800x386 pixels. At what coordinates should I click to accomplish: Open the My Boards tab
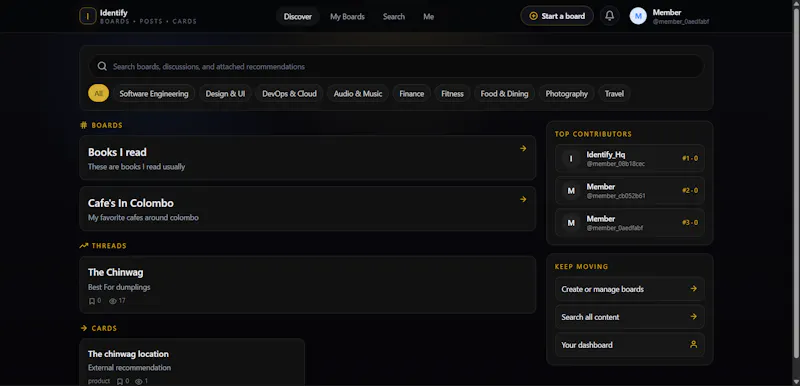pyautogui.click(x=347, y=16)
